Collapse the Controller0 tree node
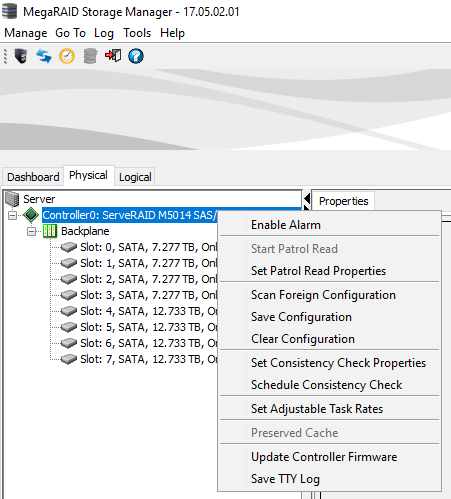 click(13, 215)
